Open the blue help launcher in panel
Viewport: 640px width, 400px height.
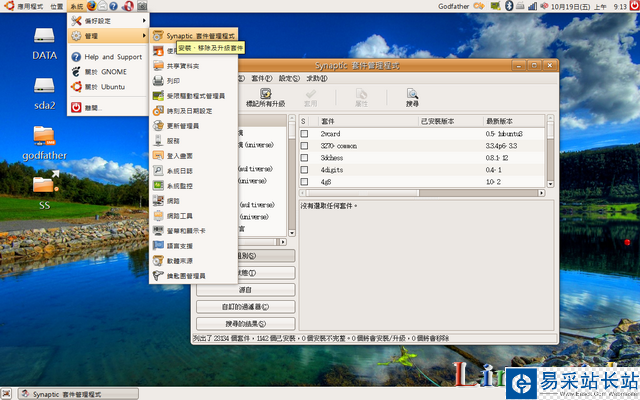click(x=113, y=6)
